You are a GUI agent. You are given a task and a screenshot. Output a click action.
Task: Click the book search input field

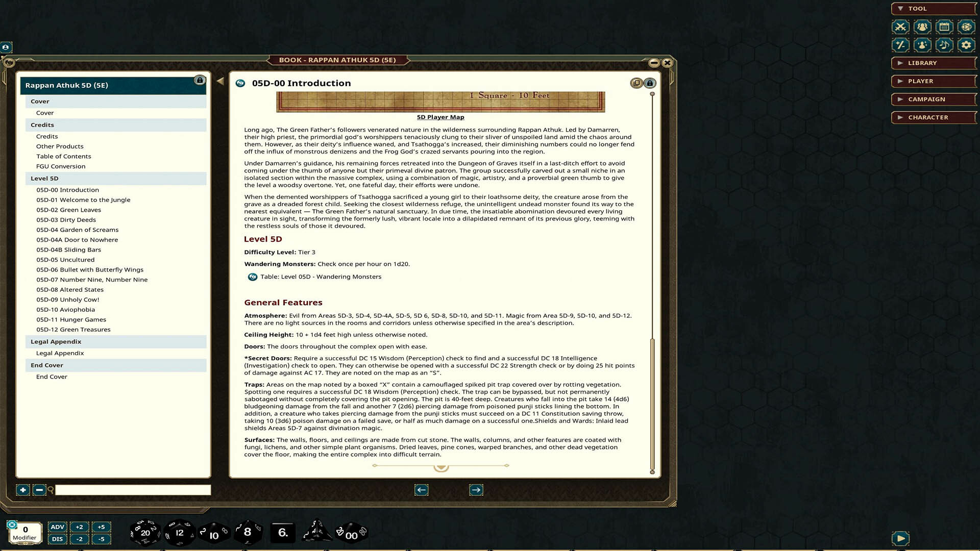pyautogui.click(x=133, y=490)
